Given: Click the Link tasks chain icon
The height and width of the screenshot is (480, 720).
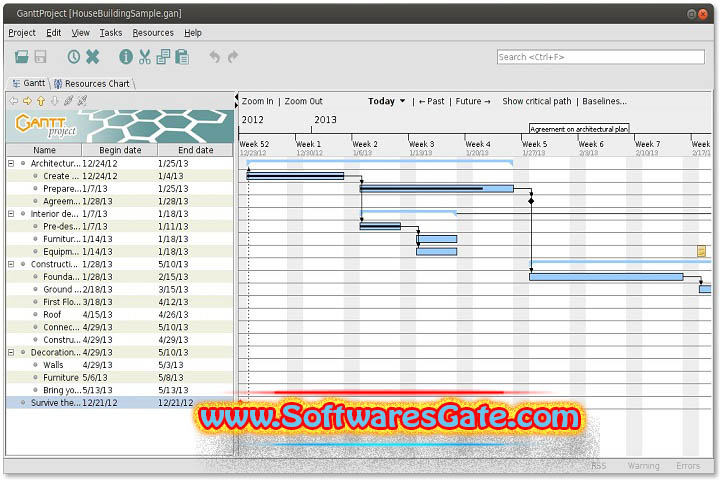Looking at the screenshot, I should coord(68,100).
